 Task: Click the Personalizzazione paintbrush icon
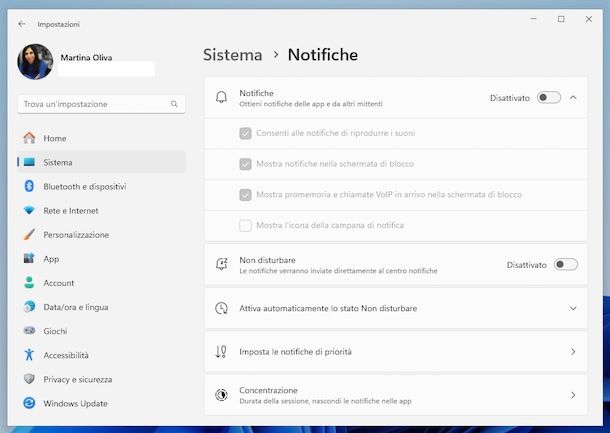pyautogui.click(x=29, y=235)
